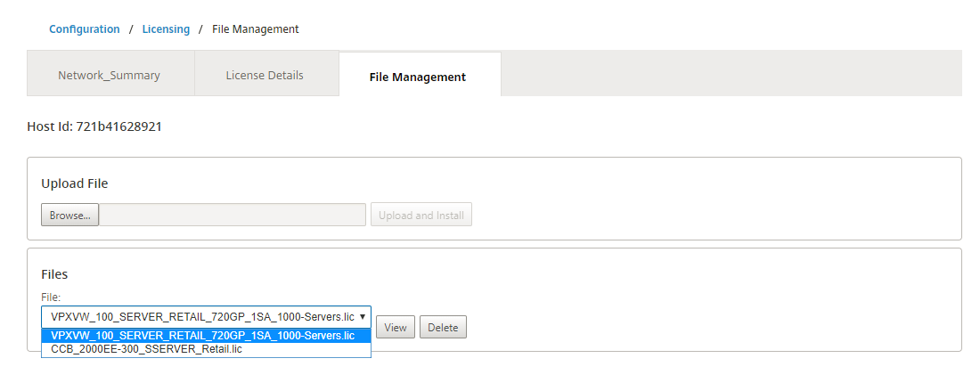Image resolution: width=980 pixels, height=391 pixels.
Task: Go to the Licensing breadcrumb link
Action: [166, 29]
